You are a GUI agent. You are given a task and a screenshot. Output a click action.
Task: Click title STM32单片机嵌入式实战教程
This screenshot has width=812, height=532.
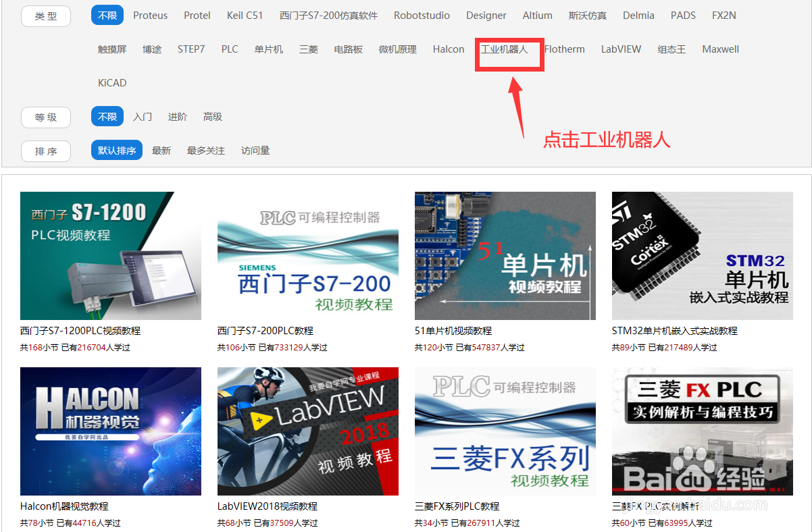pyautogui.click(x=675, y=331)
